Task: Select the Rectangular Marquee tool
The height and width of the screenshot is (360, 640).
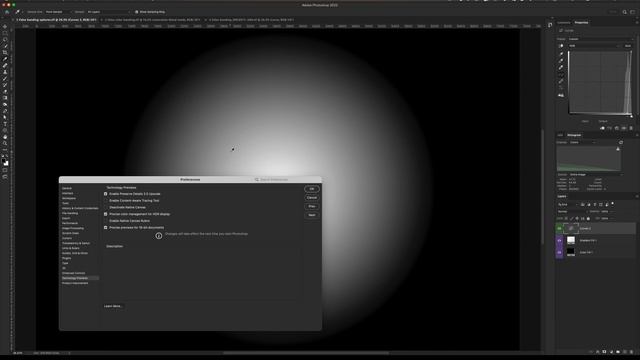Action: coord(5,33)
